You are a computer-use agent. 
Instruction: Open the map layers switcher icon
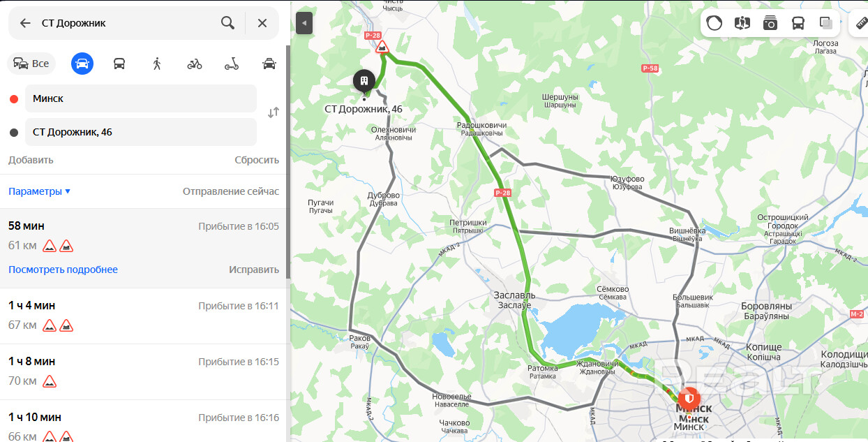[826, 22]
